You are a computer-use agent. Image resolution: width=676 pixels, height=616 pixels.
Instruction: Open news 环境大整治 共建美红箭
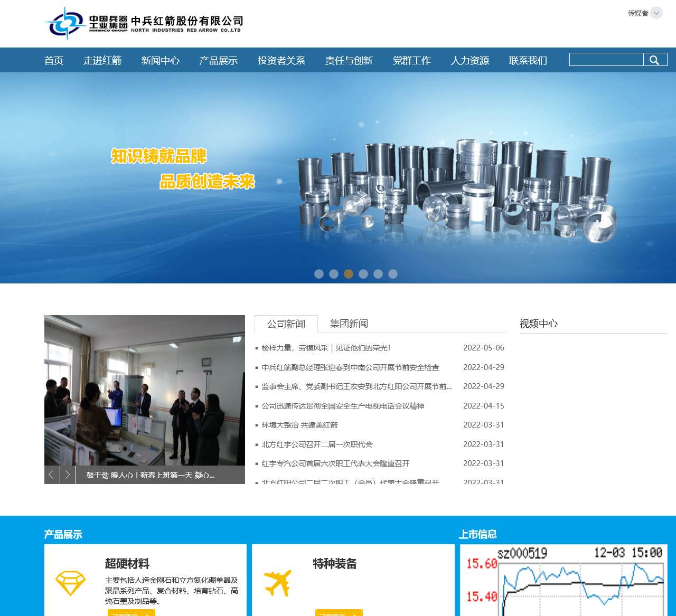point(299,425)
